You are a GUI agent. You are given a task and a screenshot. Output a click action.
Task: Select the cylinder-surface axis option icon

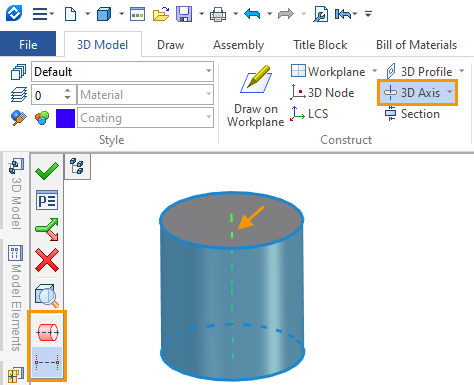47,332
